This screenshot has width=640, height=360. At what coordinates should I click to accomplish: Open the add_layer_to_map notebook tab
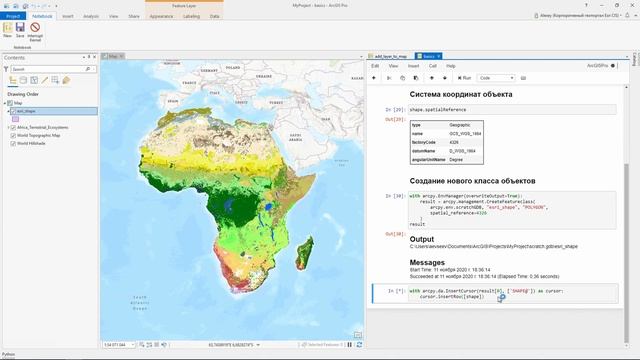pos(391,56)
